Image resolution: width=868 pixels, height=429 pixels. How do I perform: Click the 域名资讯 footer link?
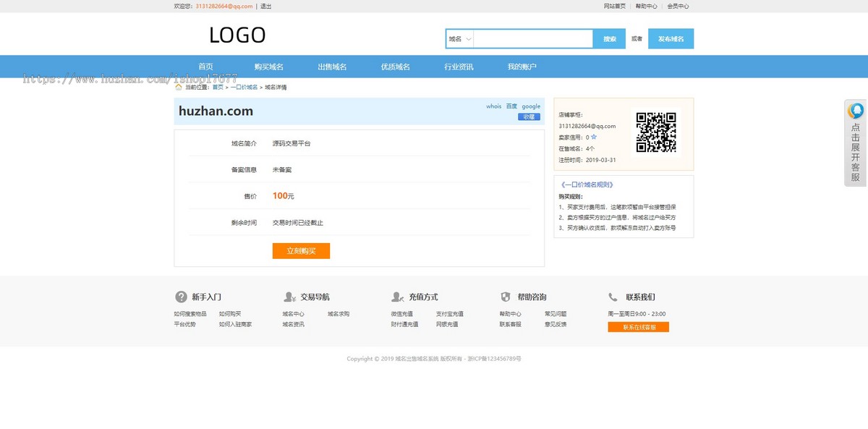tap(294, 324)
